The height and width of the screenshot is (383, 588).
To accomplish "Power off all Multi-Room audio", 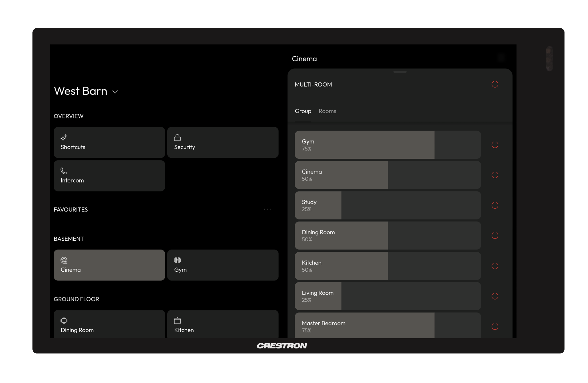I will click(x=495, y=84).
